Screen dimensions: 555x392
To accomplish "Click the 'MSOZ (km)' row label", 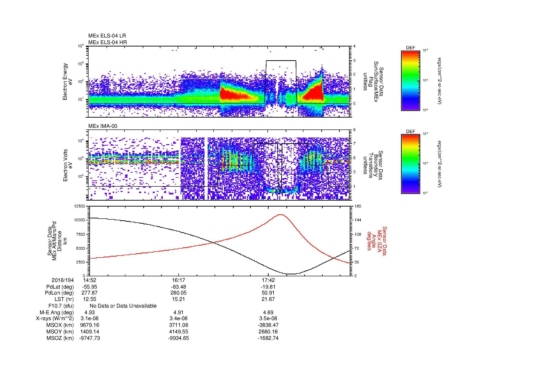I will coord(60,338).
